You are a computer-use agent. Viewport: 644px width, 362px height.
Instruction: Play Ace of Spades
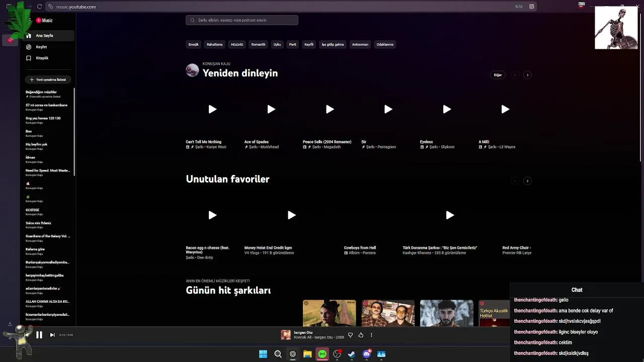(x=271, y=109)
